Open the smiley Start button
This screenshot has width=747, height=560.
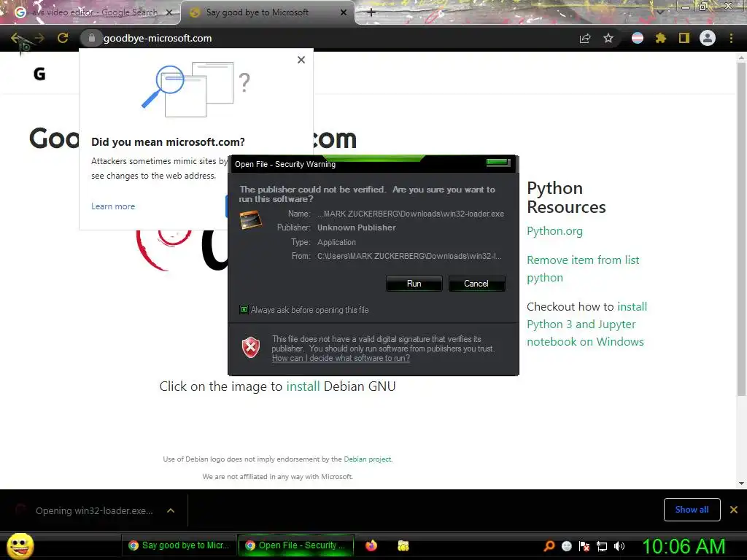coord(20,545)
